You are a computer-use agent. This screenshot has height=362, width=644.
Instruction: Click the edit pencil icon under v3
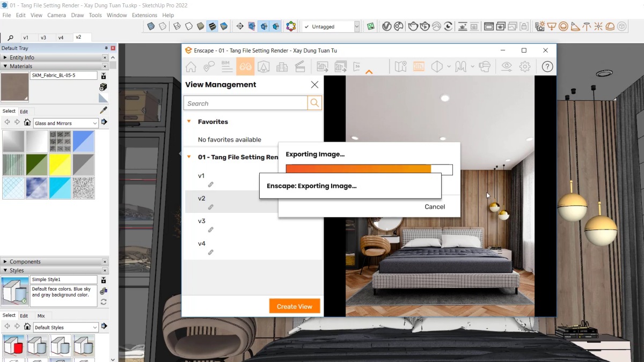211,230
